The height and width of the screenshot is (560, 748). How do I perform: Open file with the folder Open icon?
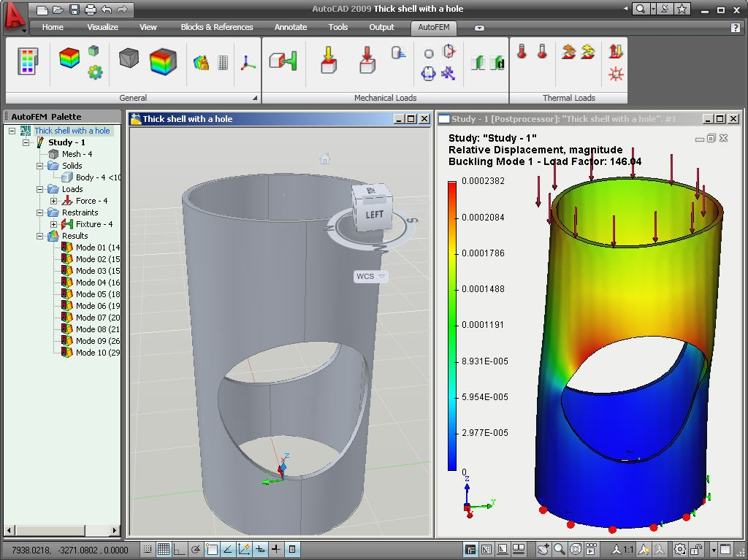click(58, 9)
